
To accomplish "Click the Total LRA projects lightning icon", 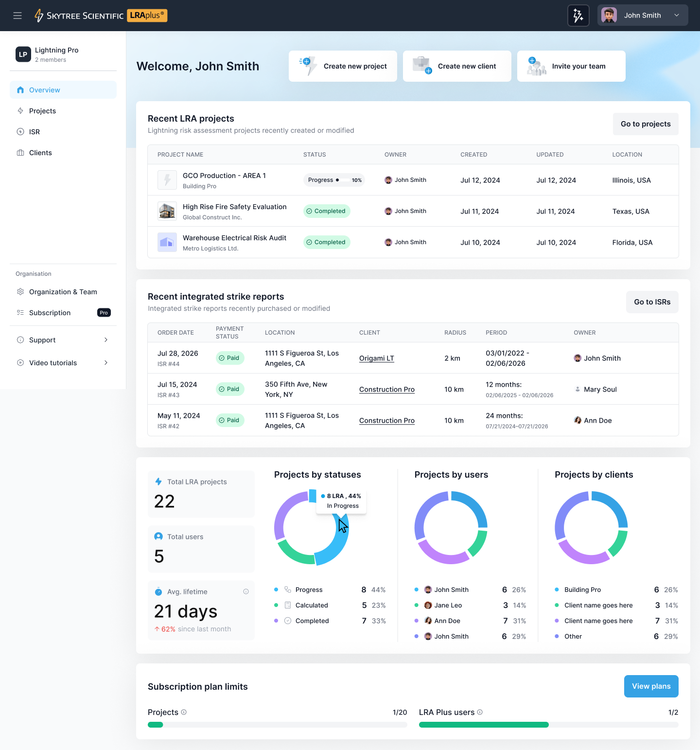I will click(158, 482).
